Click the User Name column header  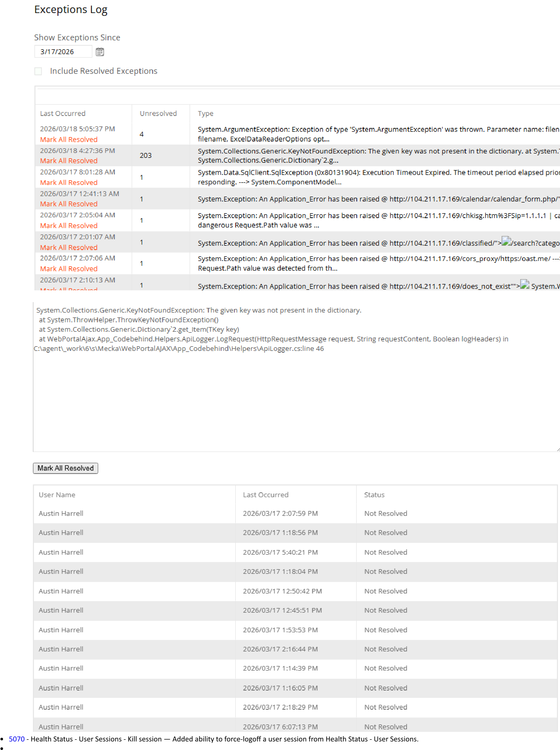tap(57, 495)
